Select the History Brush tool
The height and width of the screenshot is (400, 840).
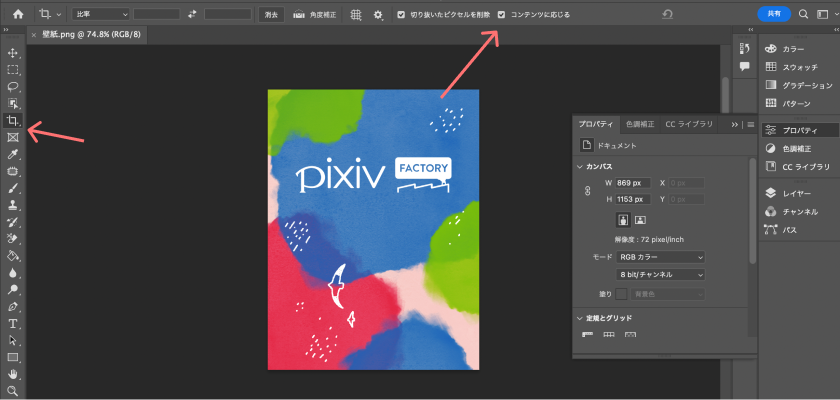pyautogui.click(x=12, y=222)
